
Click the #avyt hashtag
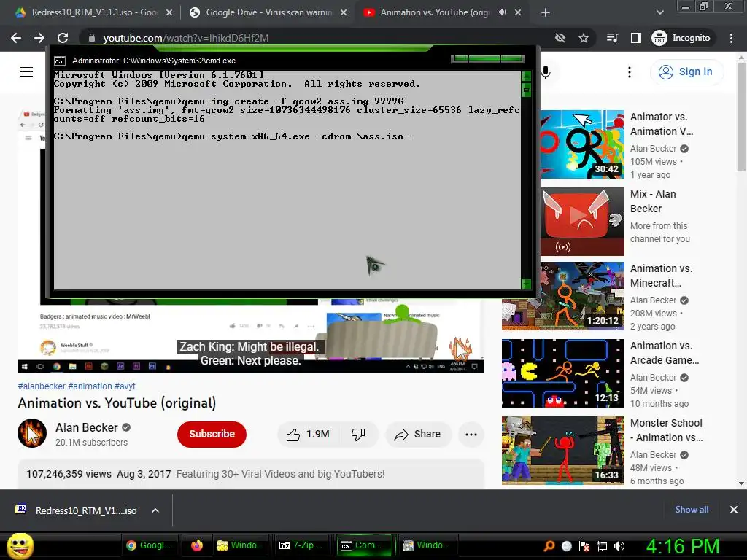(x=125, y=386)
